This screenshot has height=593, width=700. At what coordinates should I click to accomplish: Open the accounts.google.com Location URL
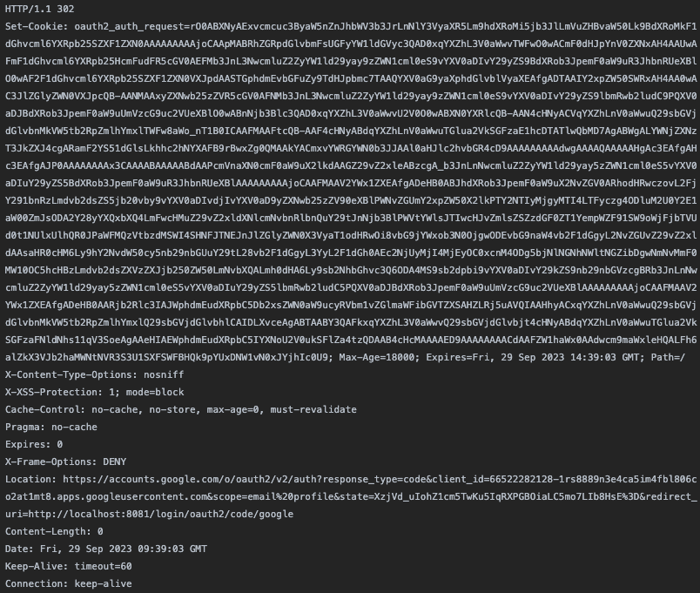point(380,479)
